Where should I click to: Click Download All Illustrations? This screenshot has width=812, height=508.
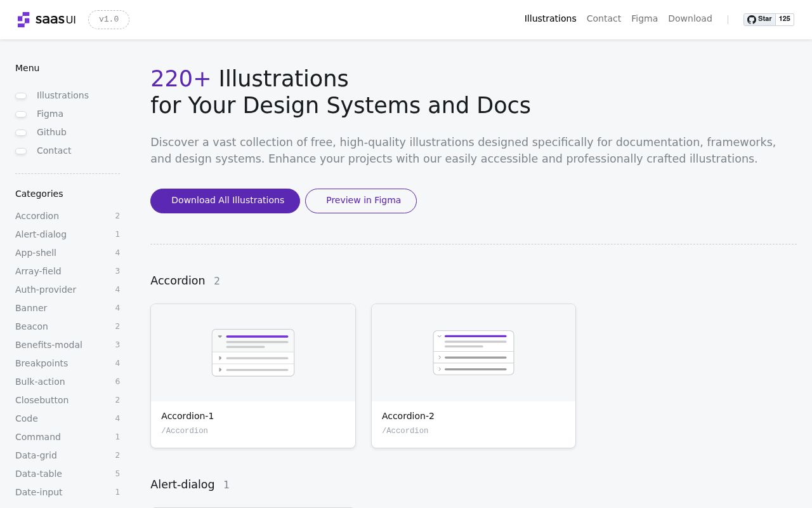pyautogui.click(x=225, y=201)
